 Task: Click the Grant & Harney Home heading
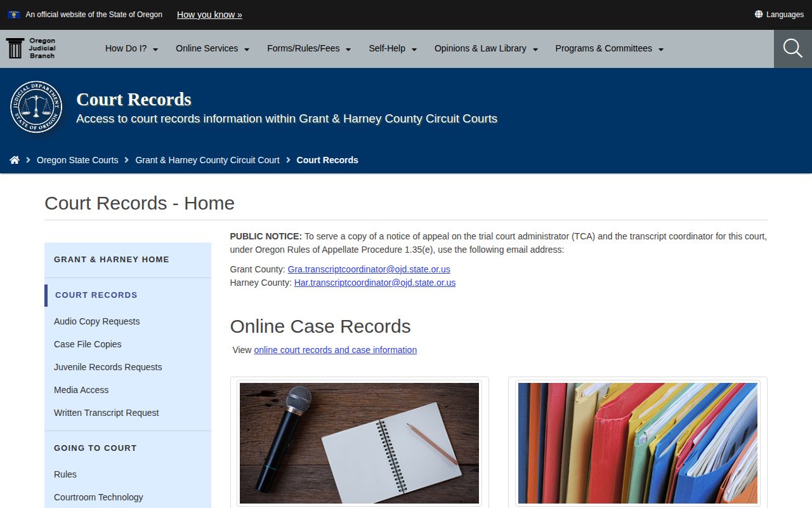click(x=112, y=259)
